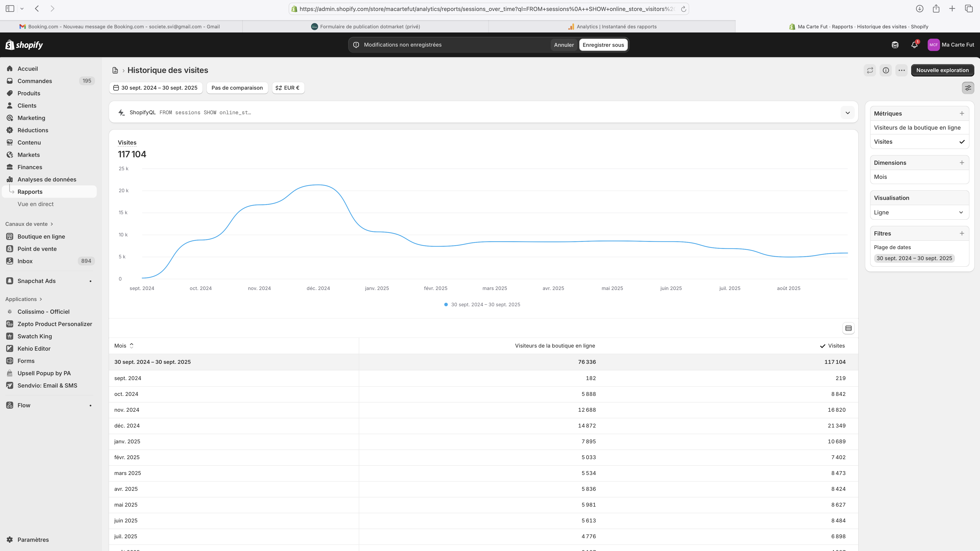Screen dimensions: 980x551
Task: Open Commandes in the sidebar
Action: click(35, 81)
